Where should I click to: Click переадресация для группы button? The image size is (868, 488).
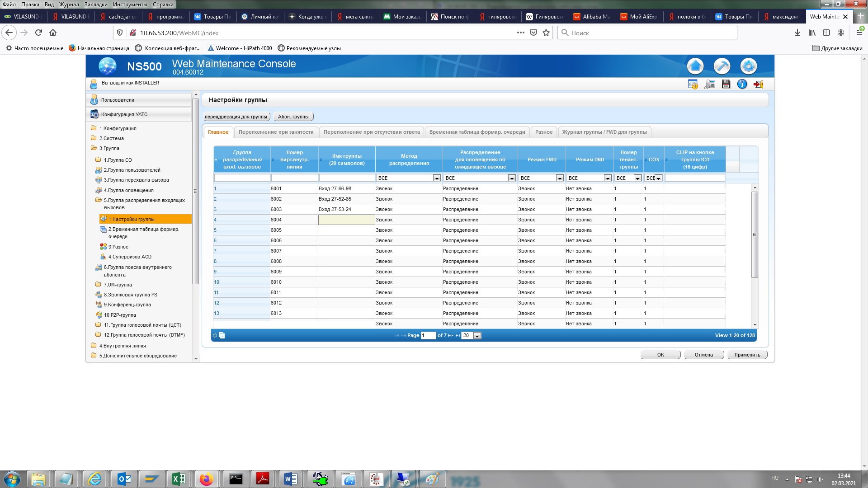pos(236,117)
